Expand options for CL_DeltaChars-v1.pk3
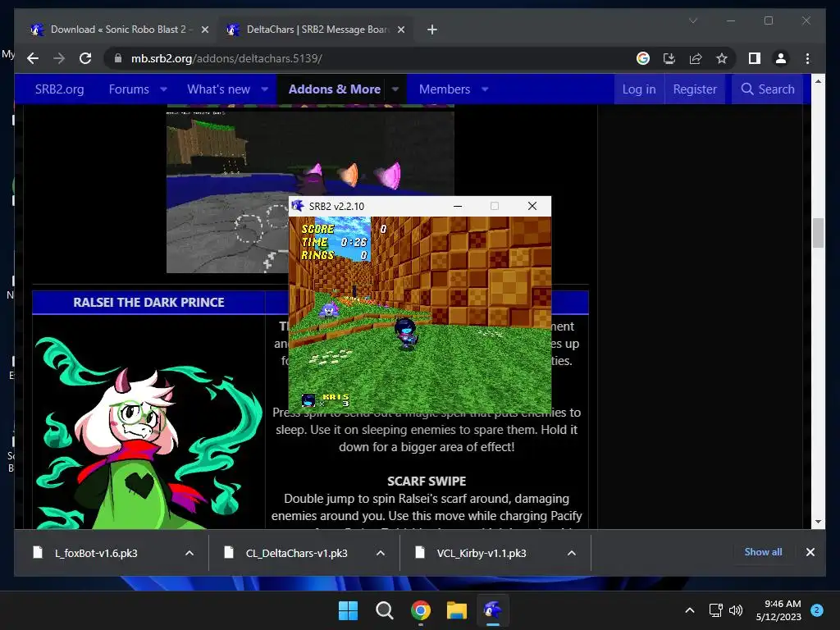Screen dimensions: 840x630 click(381, 553)
